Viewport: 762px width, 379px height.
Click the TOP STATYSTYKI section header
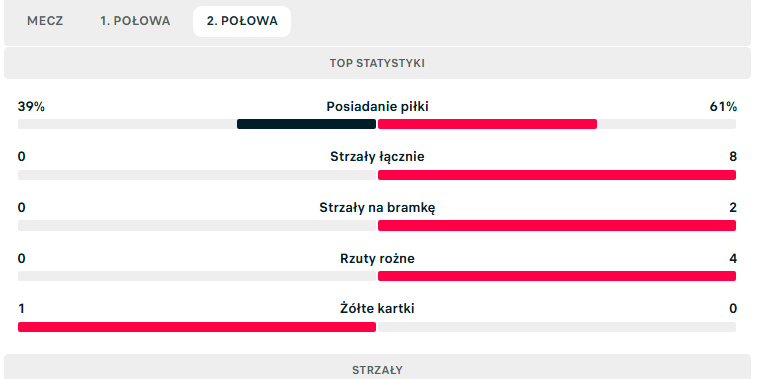pos(377,63)
